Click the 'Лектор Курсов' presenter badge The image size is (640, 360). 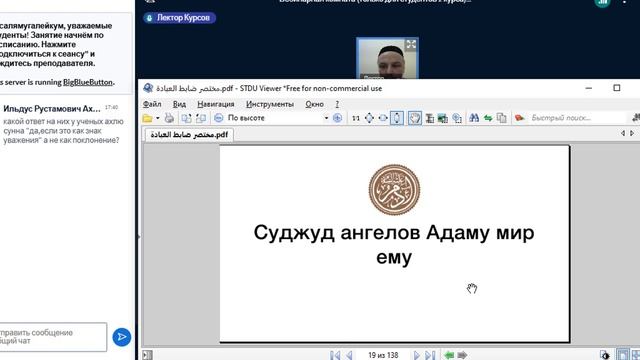pyautogui.click(x=179, y=18)
